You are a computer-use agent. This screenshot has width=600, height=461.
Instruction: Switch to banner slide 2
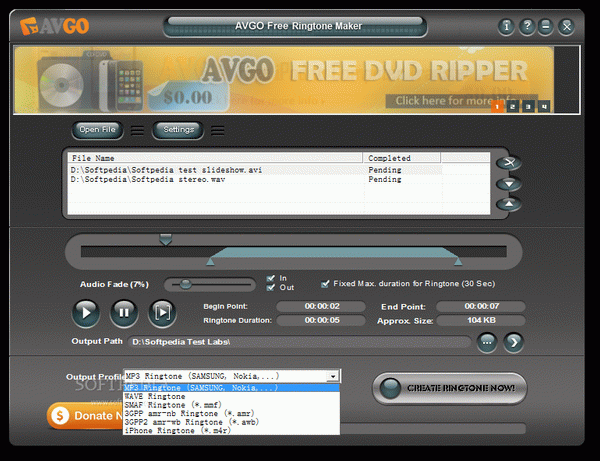coord(513,107)
